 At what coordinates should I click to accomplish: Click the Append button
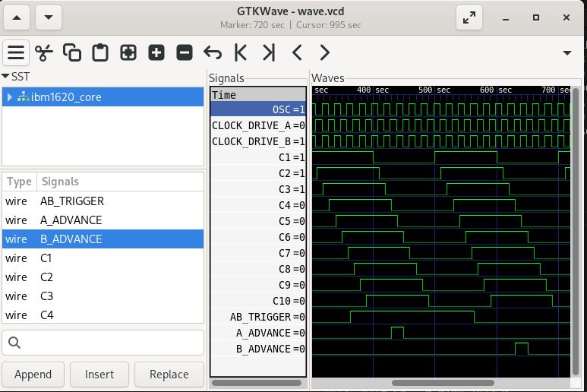point(33,375)
